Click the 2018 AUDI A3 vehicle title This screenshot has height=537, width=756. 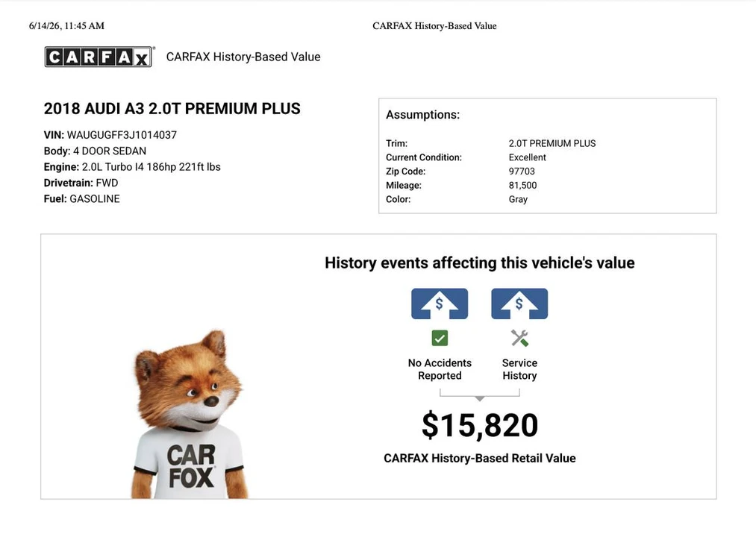[172, 108]
